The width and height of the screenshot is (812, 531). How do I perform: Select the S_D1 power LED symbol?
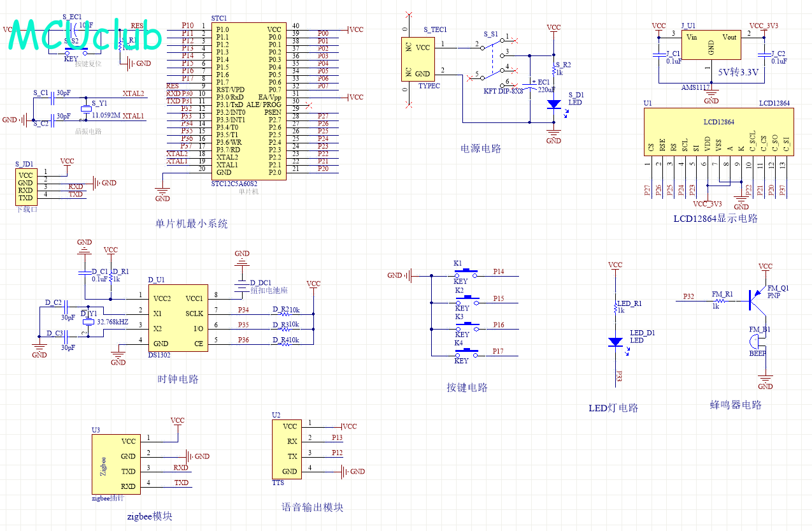coord(554,103)
